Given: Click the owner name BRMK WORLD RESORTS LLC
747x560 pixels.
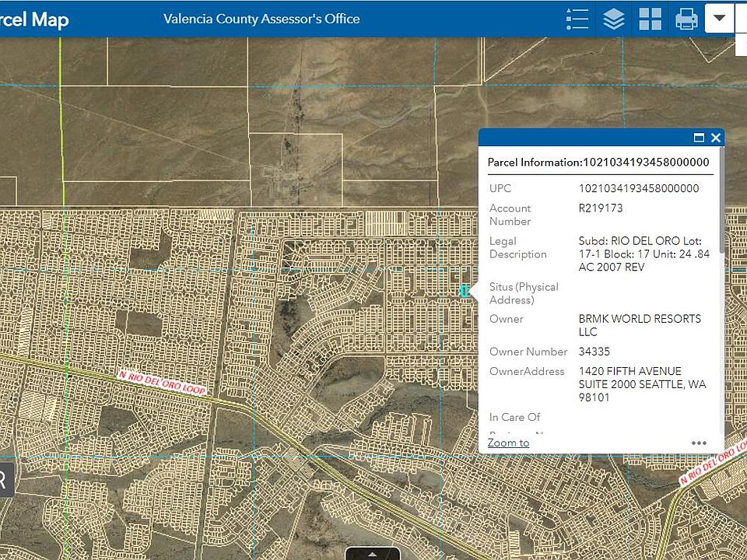Looking at the screenshot, I should coord(640,325).
